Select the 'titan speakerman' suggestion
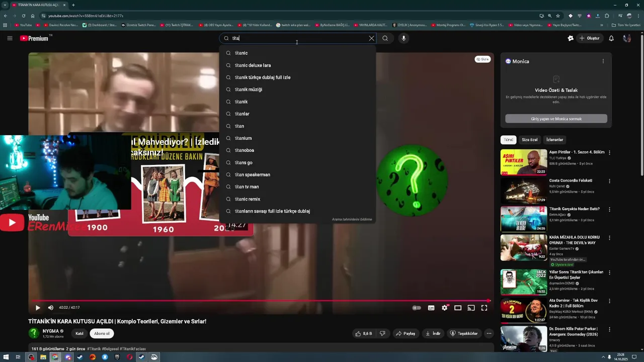The height and width of the screenshot is (362, 644). point(297,174)
